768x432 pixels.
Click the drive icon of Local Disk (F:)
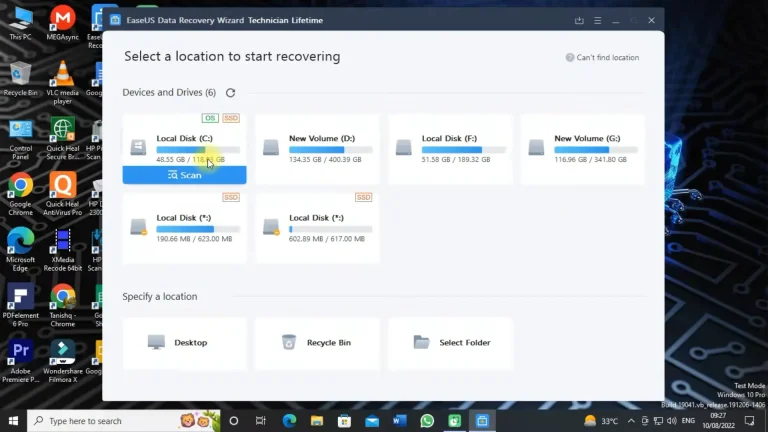coord(404,147)
